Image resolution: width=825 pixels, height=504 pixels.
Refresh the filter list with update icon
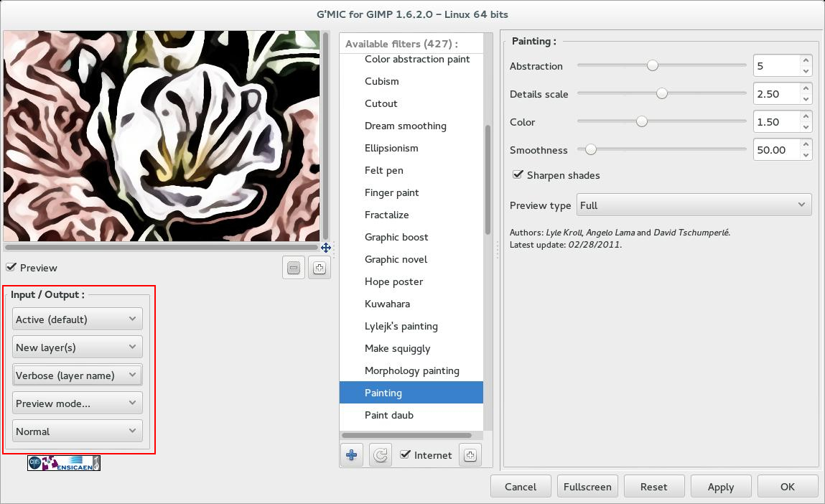[381, 454]
